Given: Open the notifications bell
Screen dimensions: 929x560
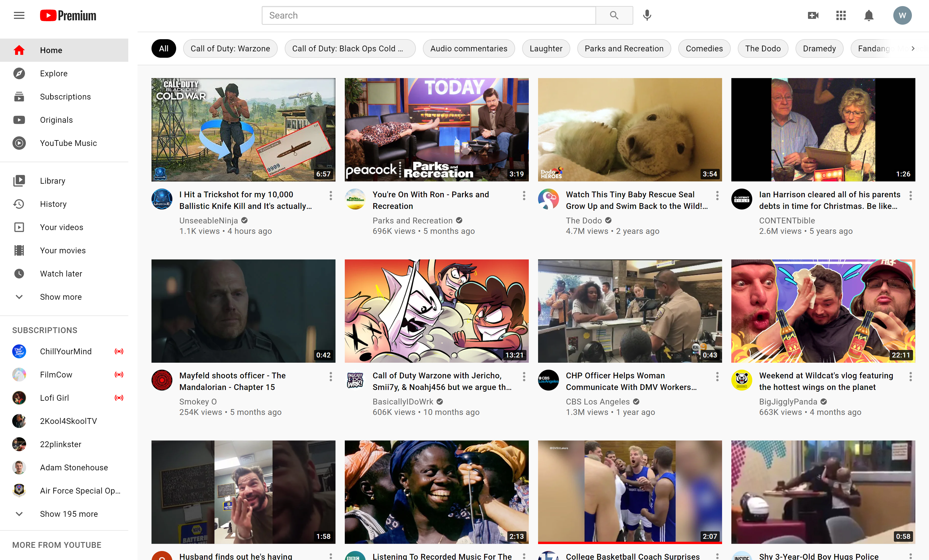Looking at the screenshot, I should click(x=869, y=15).
